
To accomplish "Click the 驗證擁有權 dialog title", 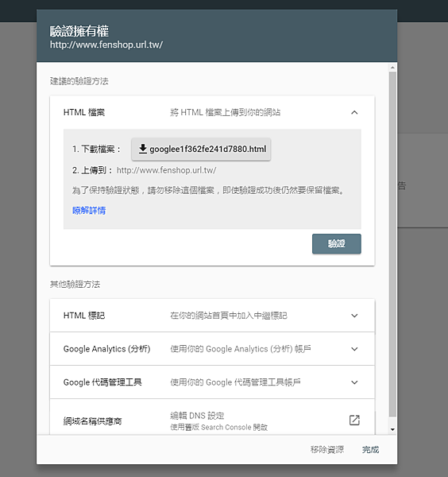I will pyautogui.click(x=79, y=31).
